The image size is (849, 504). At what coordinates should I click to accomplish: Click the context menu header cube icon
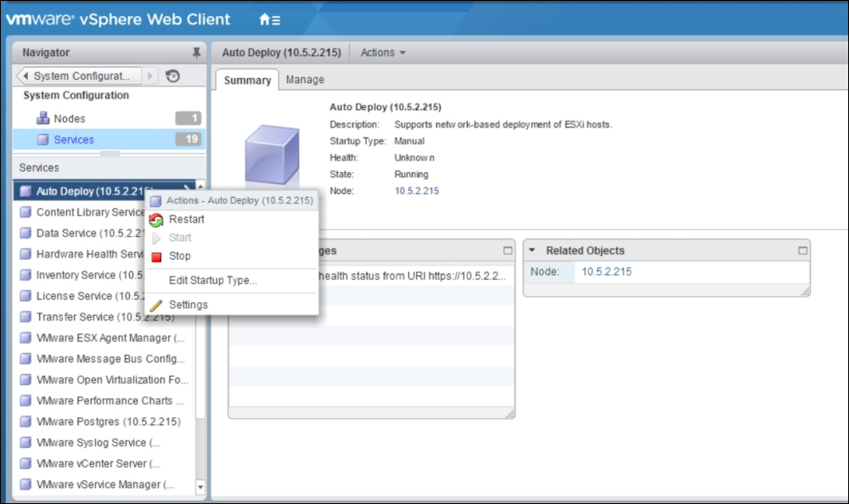click(x=156, y=201)
